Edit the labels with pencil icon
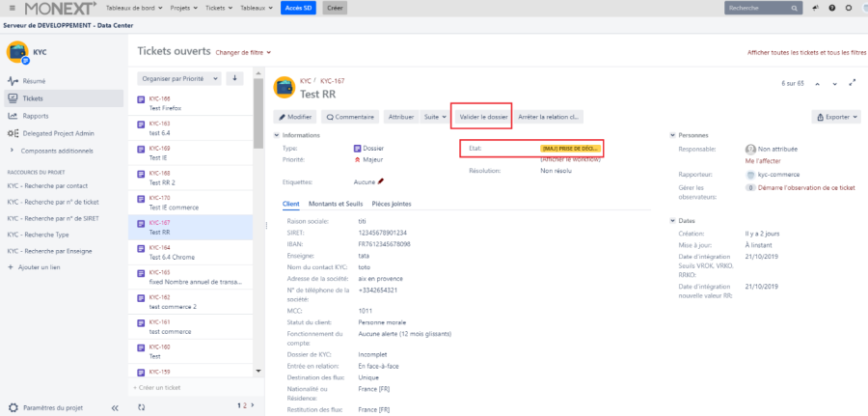Viewport: 868px width, 416px height. pyautogui.click(x=381, y=180)
